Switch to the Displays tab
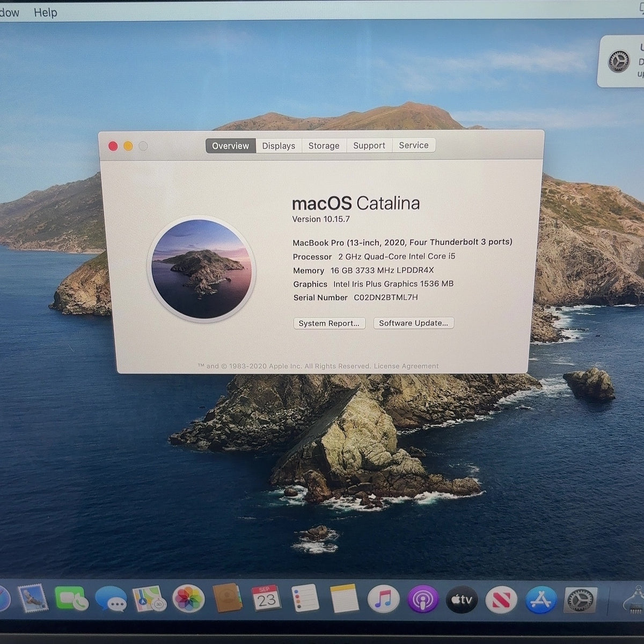The height and width of the screenshot is (644, 644). coord(279,146)
